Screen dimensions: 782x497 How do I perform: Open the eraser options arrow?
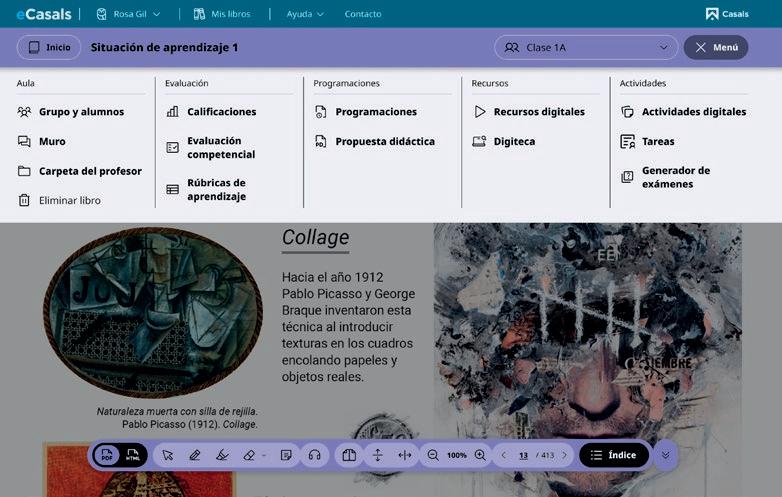click(264, 455)
